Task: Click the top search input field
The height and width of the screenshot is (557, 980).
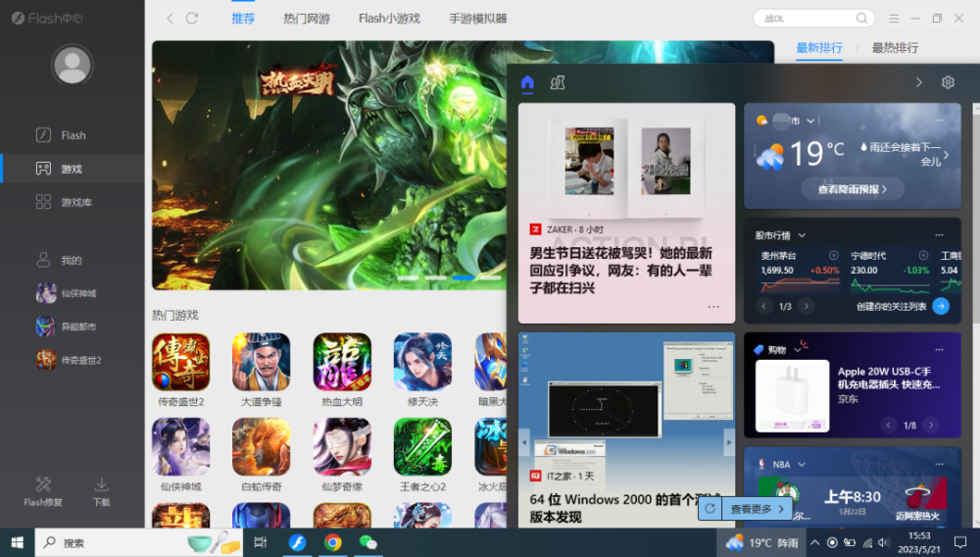Action: 807,19
